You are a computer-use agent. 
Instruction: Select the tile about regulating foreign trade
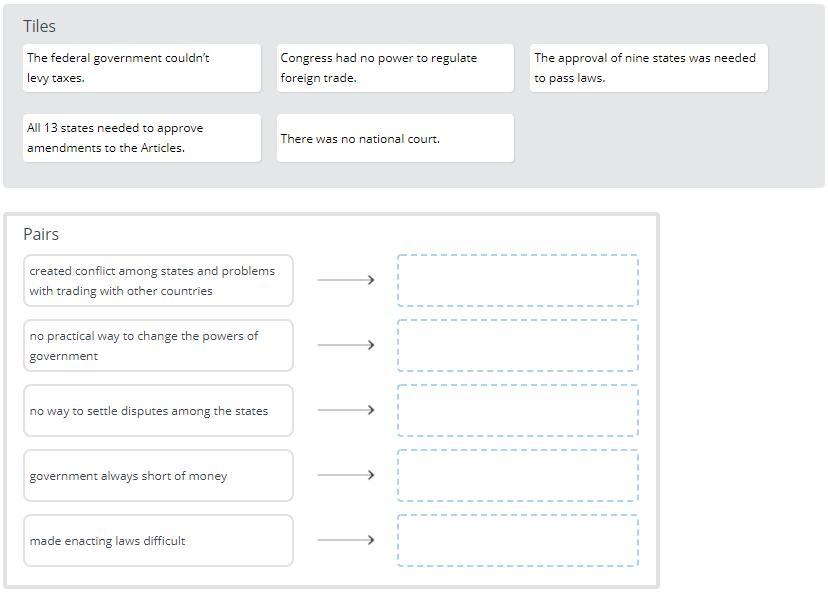395,68
